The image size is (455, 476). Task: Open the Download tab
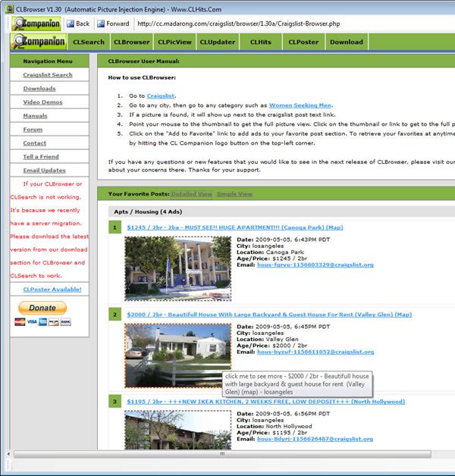tap(346, 42)
